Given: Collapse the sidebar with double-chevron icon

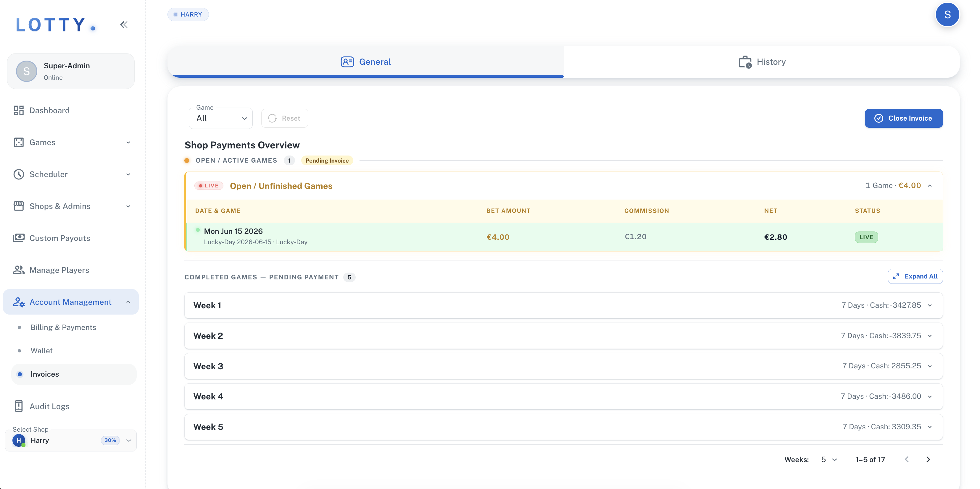Looking at the screenshot, I should click(124, 25).
